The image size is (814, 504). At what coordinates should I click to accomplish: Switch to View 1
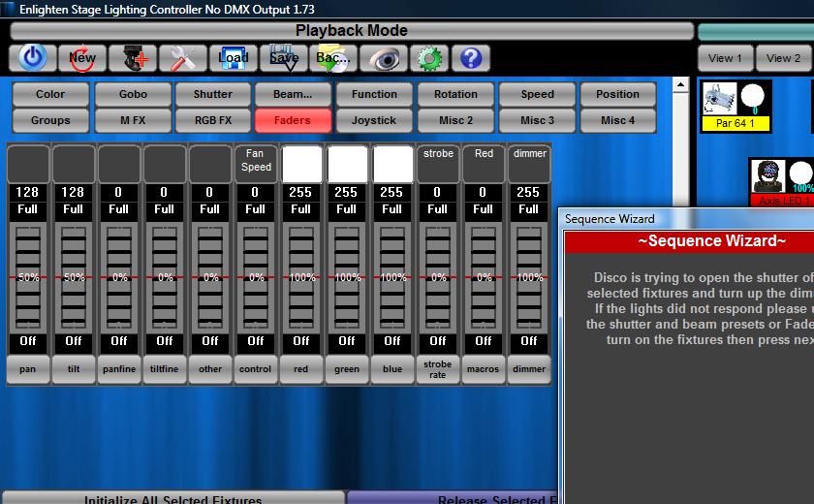click(725, 58)
